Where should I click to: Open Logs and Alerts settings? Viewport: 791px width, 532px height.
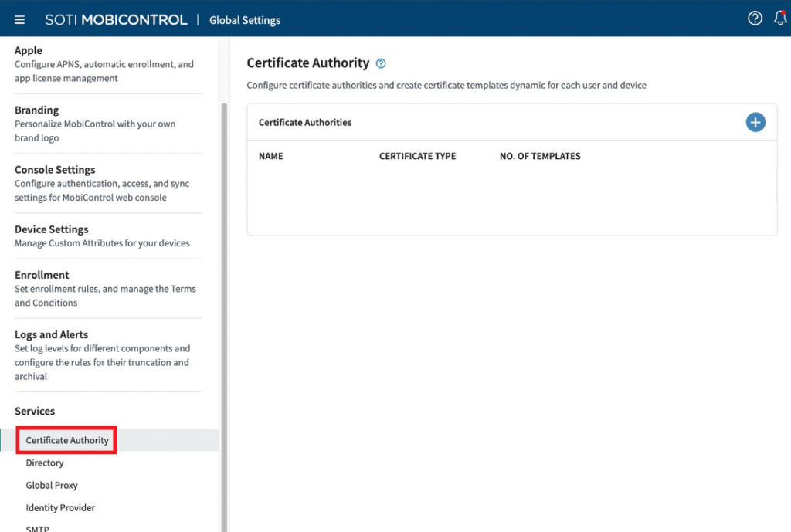point(51,334)
